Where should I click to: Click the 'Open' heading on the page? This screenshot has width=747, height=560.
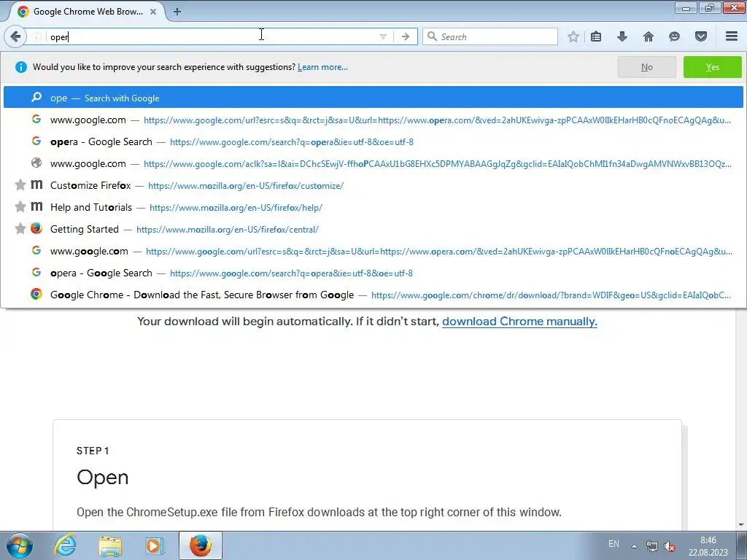[102, 477]
